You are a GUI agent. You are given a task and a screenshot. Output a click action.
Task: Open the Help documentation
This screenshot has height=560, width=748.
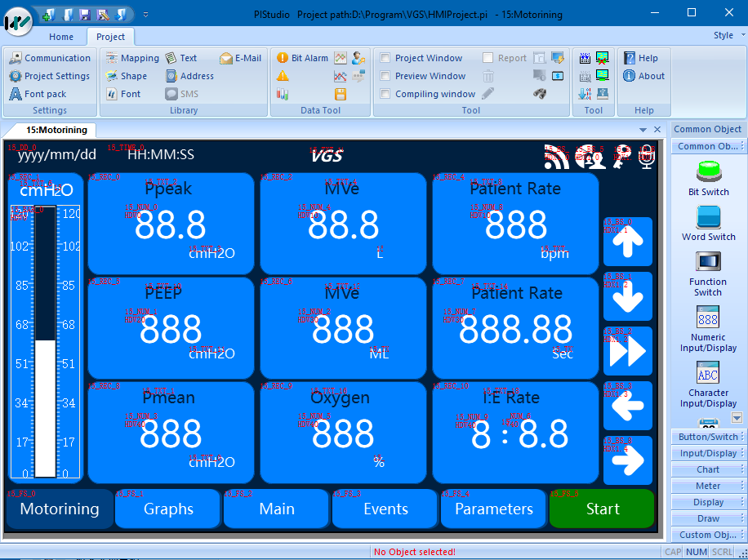tap(641, 58)
